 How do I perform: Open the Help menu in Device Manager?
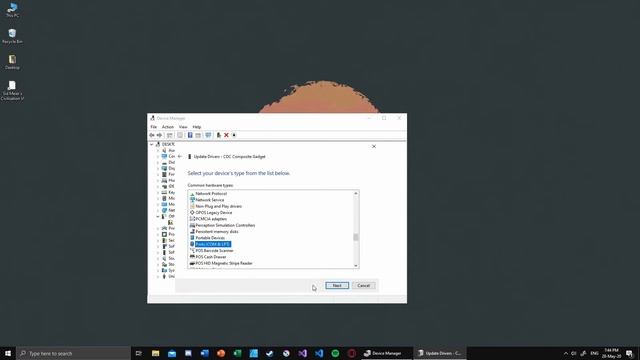pos(197,127)
